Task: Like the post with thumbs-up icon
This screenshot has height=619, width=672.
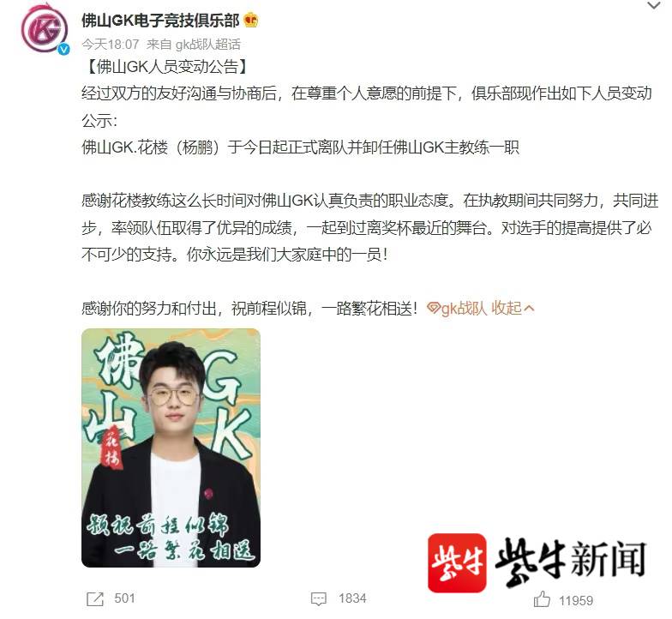Action: tap(542, 598)
